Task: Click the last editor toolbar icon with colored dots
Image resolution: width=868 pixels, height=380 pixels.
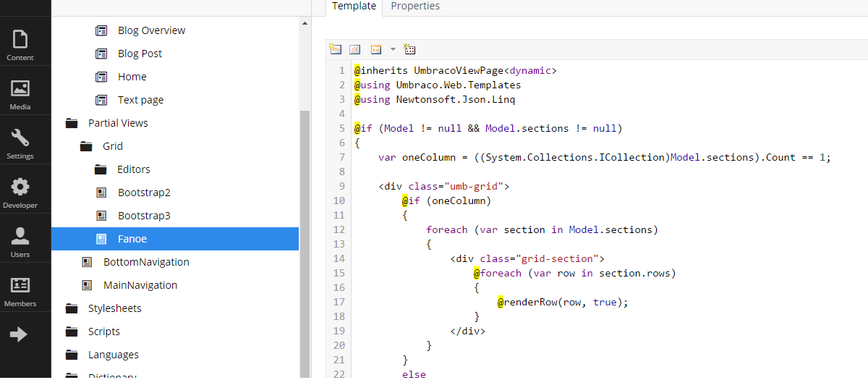Action: pos(409,49)
